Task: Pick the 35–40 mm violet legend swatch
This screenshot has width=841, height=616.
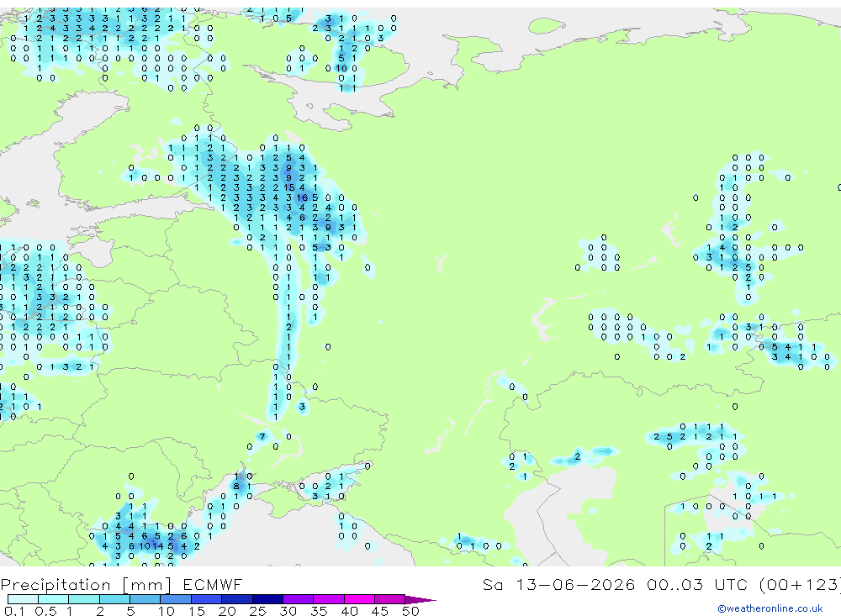Action: pos(329,599)
